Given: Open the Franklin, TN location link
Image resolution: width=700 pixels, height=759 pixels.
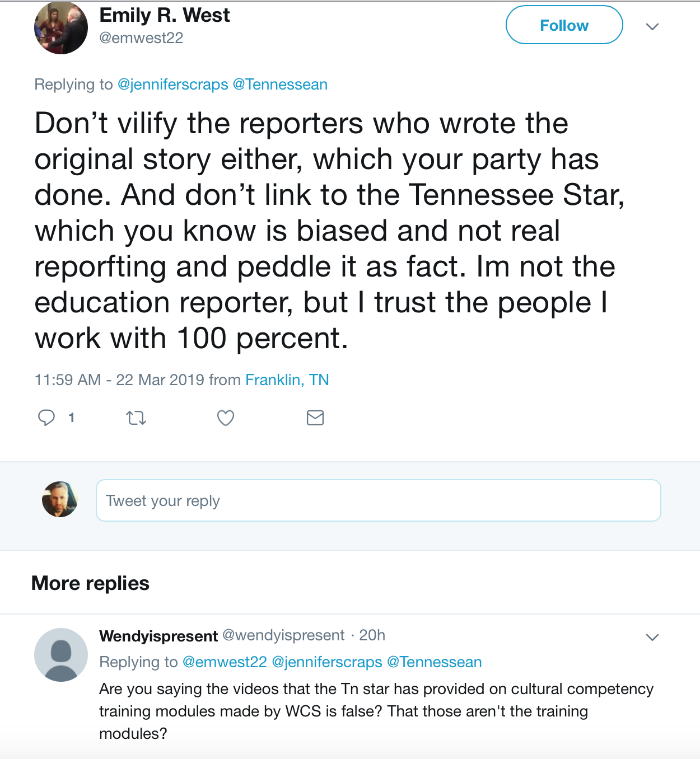Looking at the screenshot, I should point(287,380).
